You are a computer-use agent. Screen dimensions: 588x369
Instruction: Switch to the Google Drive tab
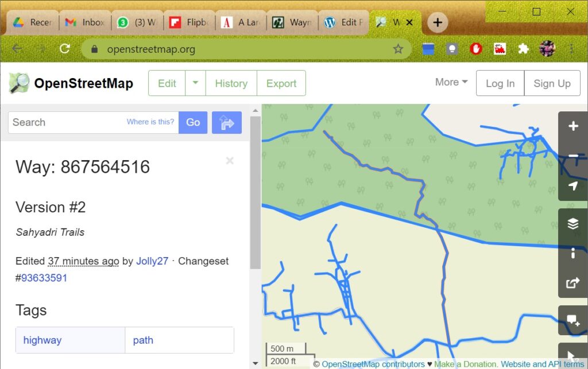point(33,22)
